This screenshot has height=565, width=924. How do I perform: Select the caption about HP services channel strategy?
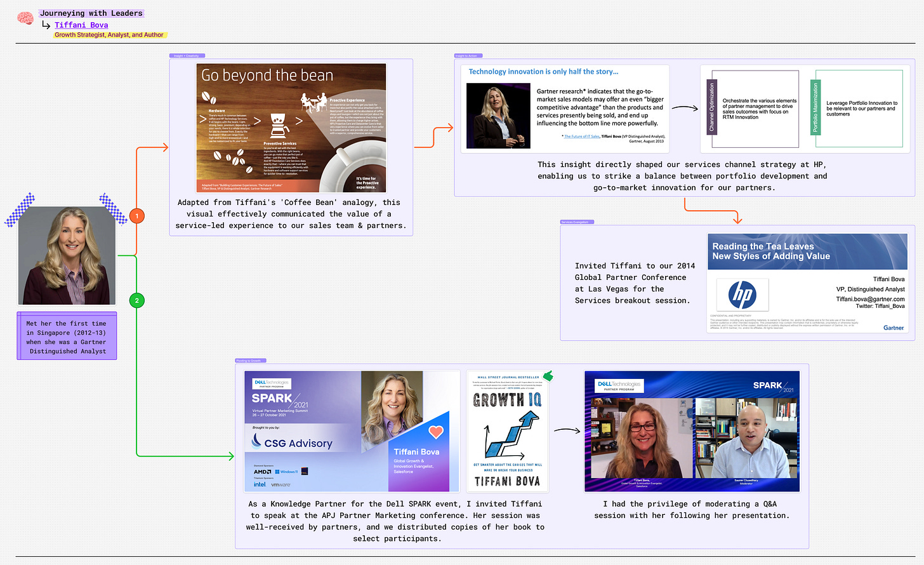[682, 176]
